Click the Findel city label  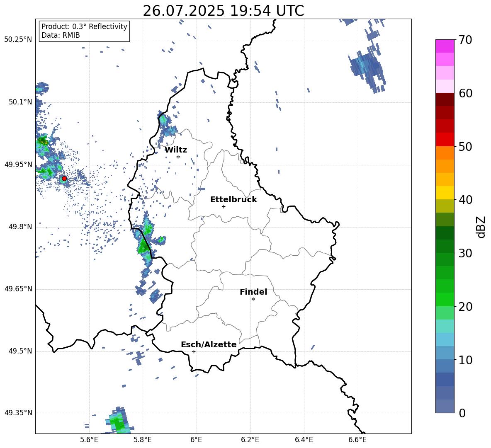click(x=253, y=292)
